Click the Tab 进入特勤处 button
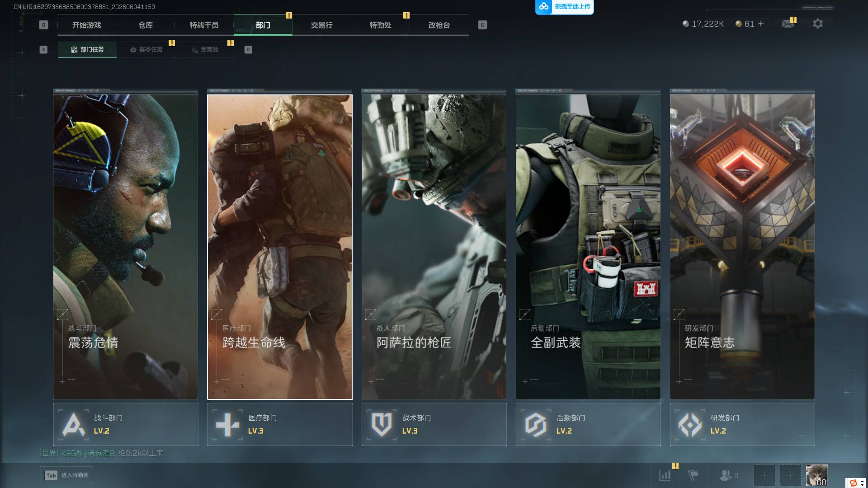This screenshot has height=488, width=868. (66, 475)
